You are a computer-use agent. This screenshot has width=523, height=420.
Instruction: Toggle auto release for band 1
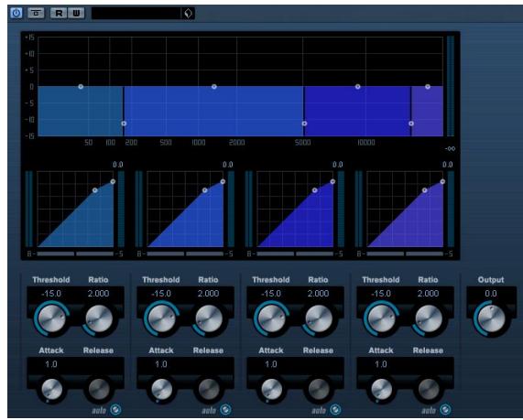tap(115, 409)
